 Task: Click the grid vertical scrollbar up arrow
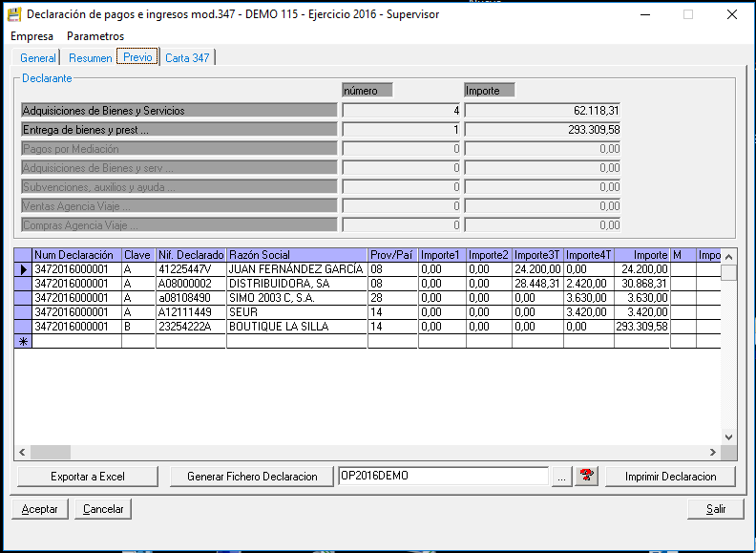tap(729, 256)
